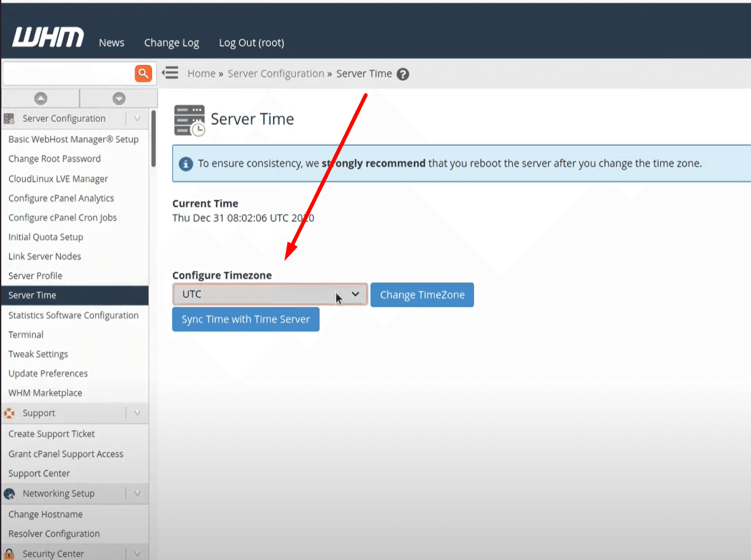This screenshot has width=751, height=560.
Task: Click Log Out (root)
Action: click(x=251, y=43)
